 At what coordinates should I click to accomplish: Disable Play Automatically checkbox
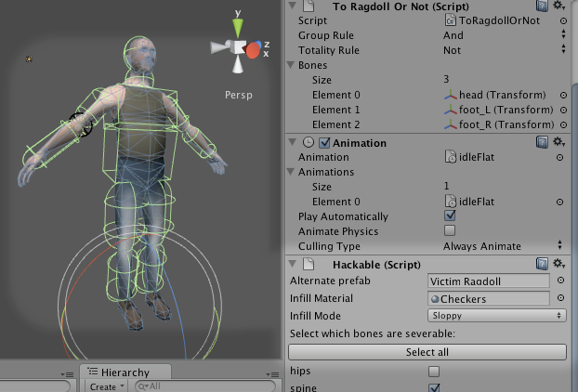pyautogui.click(x=450, y=216)
